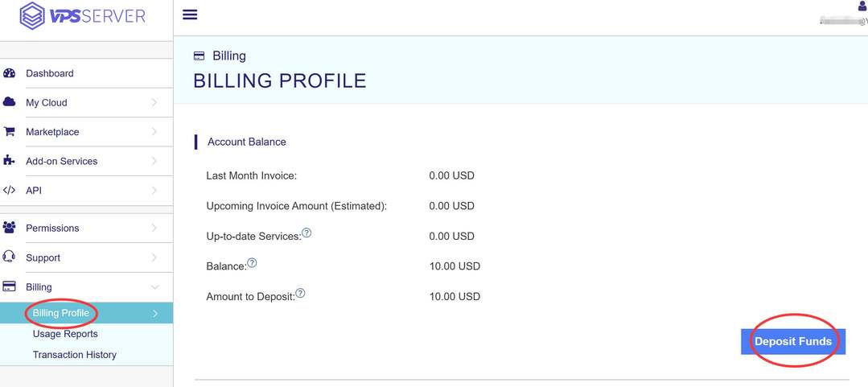
Task: Click the Support headset icon
Action: click(x=9, y=257)
